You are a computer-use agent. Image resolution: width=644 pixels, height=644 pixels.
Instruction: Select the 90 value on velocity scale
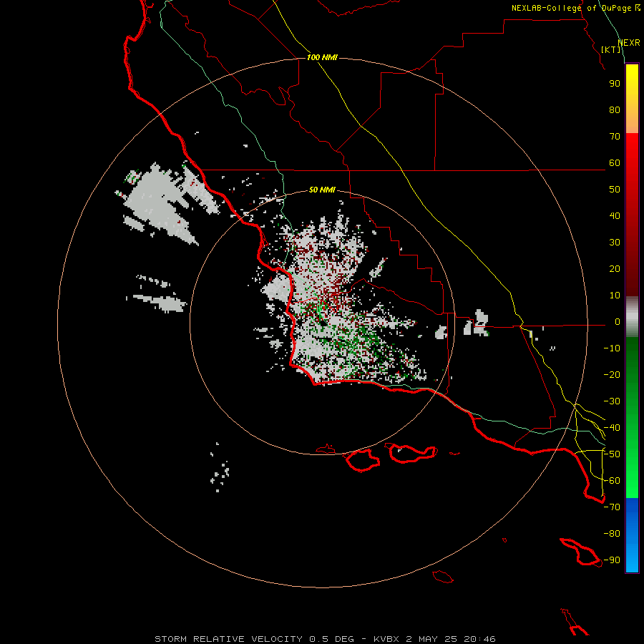click(x=615, y=84)
